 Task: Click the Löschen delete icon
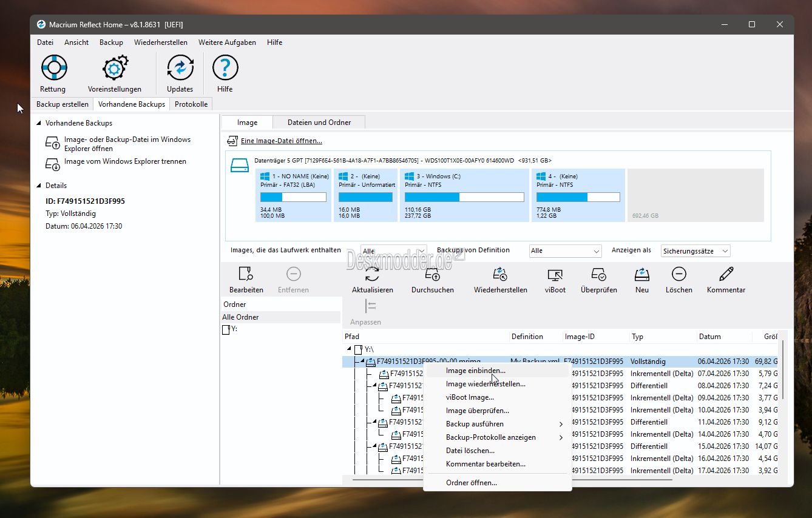click(x=678, y=275)
